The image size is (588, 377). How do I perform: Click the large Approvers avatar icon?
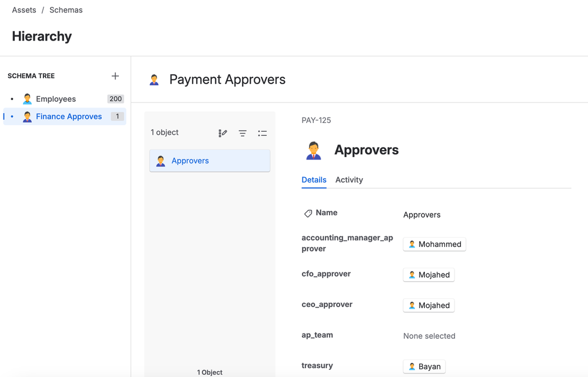314,151
